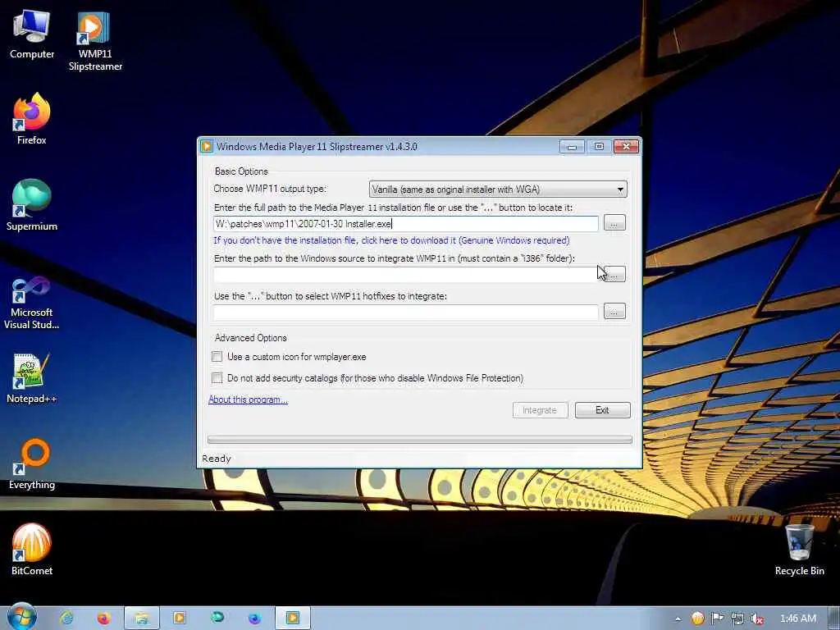This screenshot has height=630, width=840.
Task: Open the Recycle Bin on the desktop
Action: pos(799,550)
